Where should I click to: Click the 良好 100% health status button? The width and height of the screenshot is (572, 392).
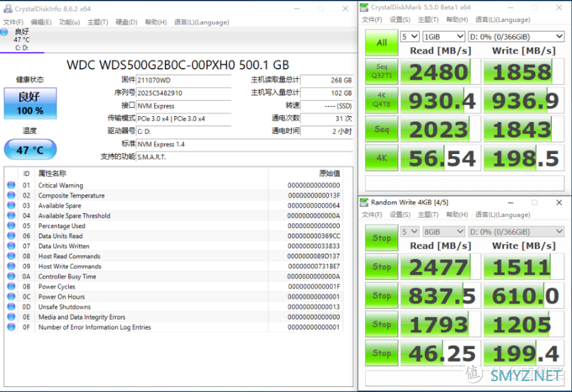30,103
